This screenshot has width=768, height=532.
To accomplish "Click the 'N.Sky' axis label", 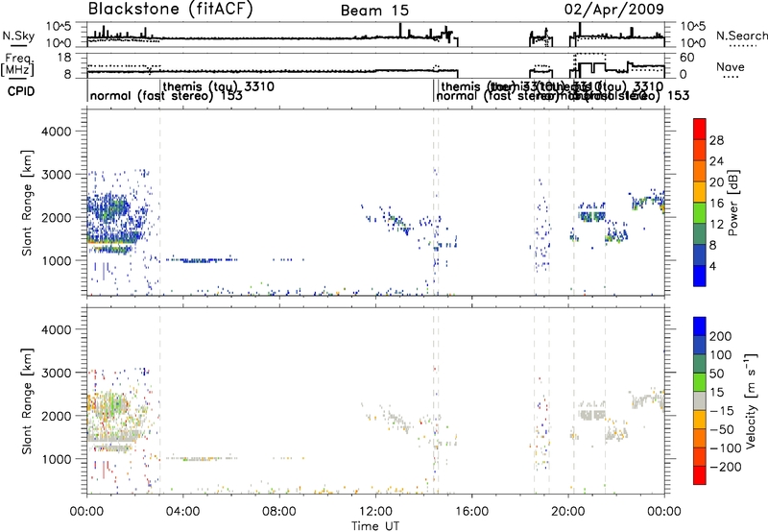I will (18, 36).
